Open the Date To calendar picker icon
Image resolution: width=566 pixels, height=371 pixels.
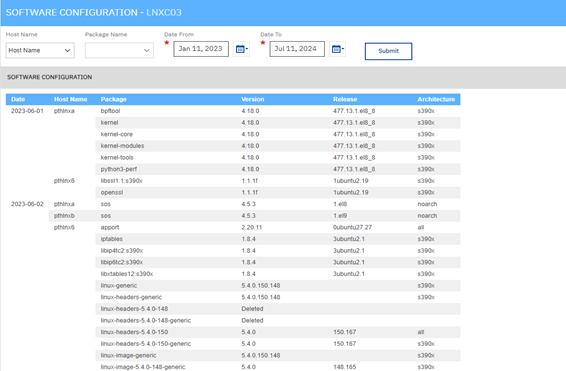click(338, 49)
